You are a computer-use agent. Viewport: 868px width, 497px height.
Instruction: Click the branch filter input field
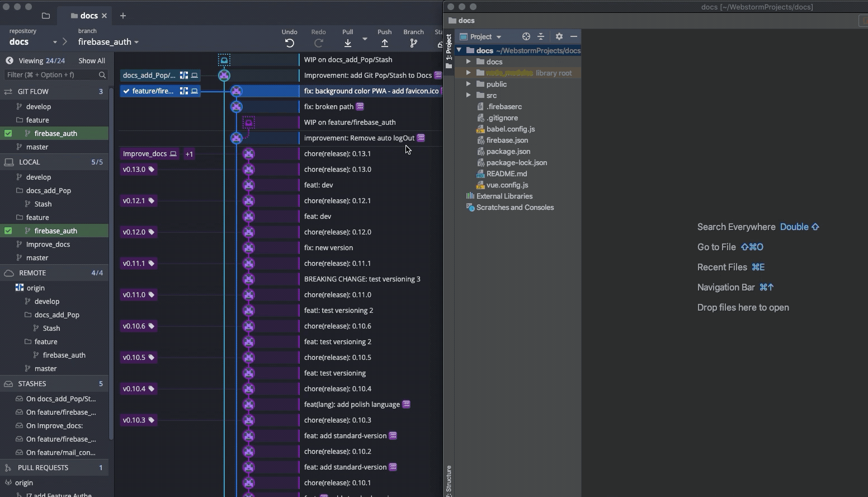50,75
